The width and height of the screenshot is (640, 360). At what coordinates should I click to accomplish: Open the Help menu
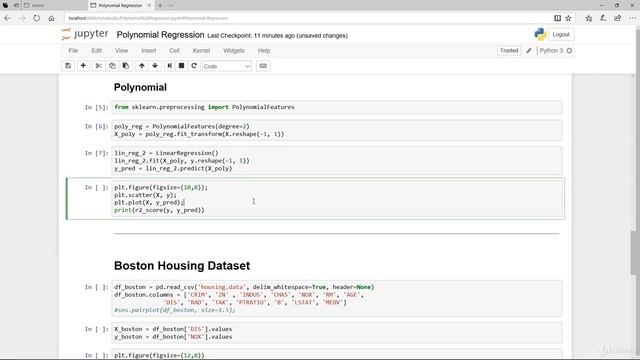[264, 51]
